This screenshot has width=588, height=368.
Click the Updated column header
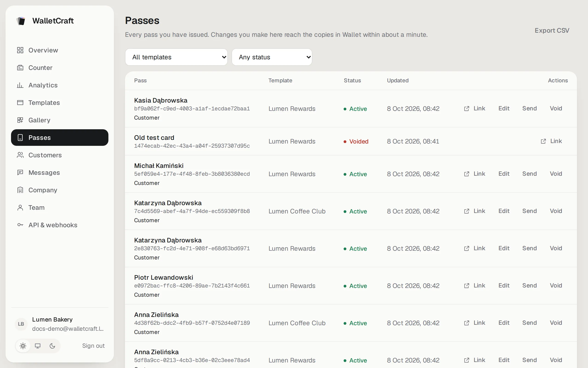pos(398,80)
